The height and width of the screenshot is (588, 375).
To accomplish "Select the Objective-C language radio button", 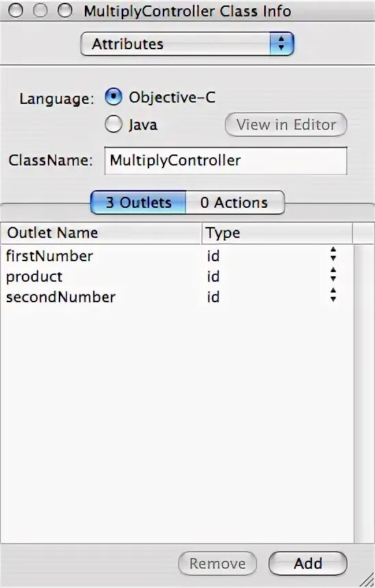I will tap(114, 97).
